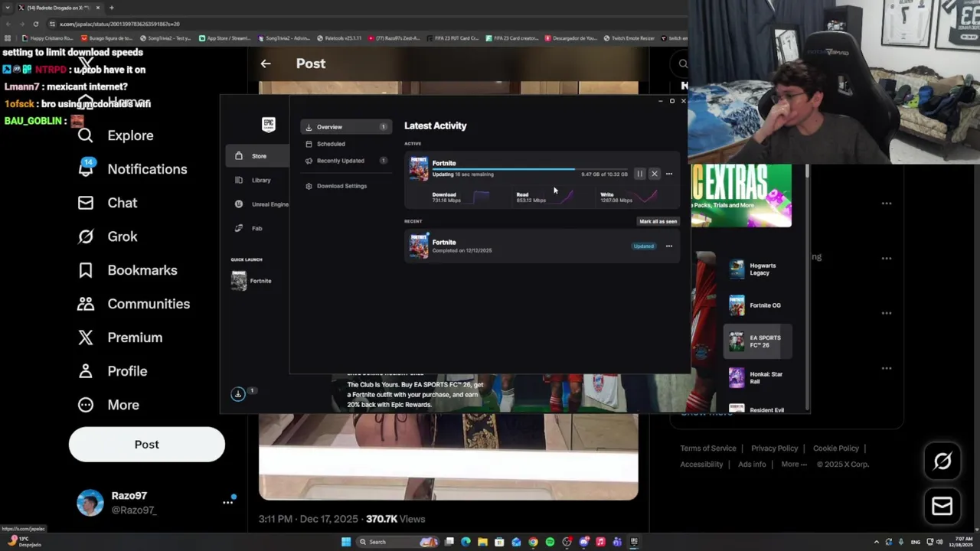
Task: Click the Epic Games logo in launcher
Action: 268,125
